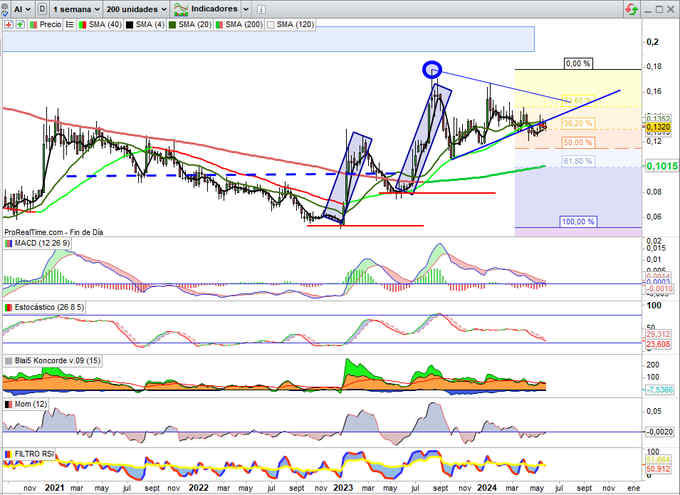Click the 0,1015 green SMA price tag

click(662, 166)
